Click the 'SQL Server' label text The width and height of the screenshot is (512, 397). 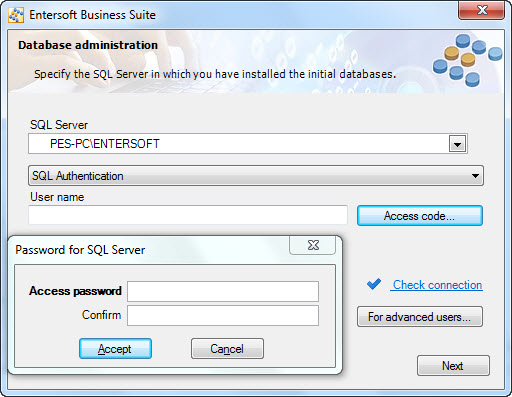point(59,125)
